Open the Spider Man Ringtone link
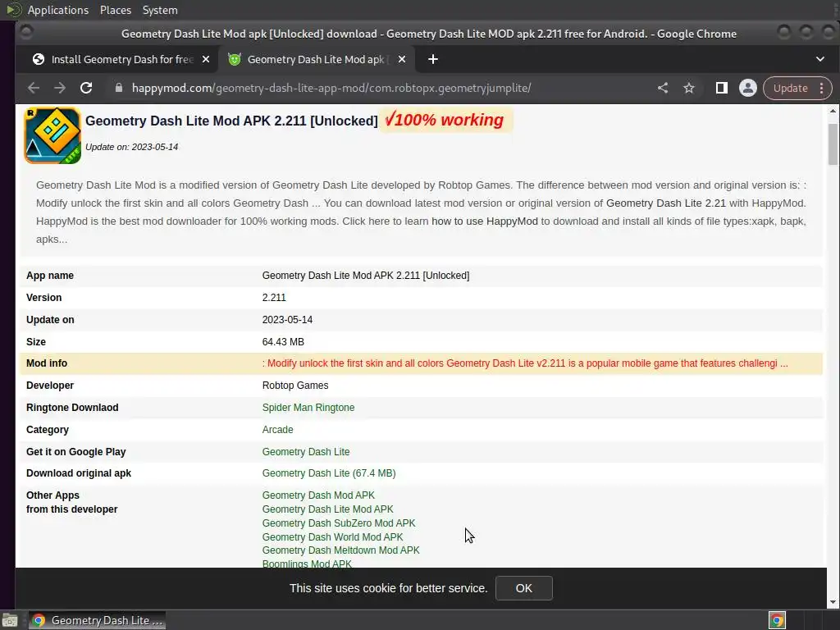 pos(308,408)
